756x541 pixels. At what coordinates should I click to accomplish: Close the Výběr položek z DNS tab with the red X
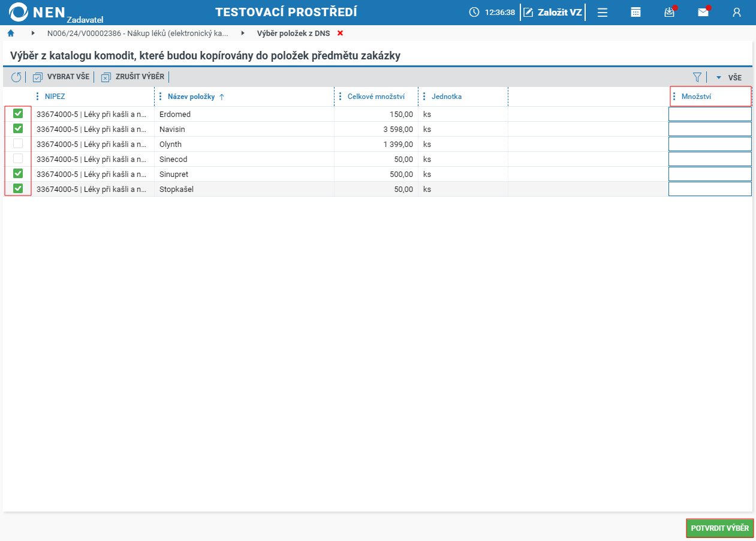(340, 33)
